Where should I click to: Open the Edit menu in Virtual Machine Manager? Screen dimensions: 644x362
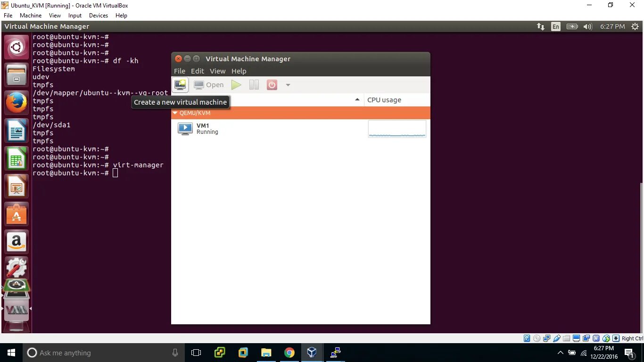198,71
